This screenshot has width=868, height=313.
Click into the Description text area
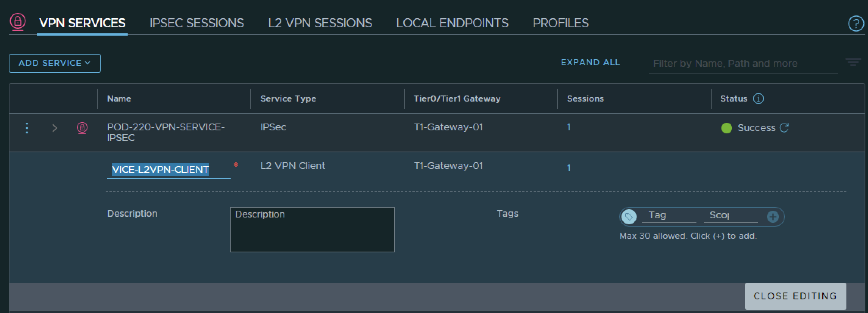click(312, 230)
